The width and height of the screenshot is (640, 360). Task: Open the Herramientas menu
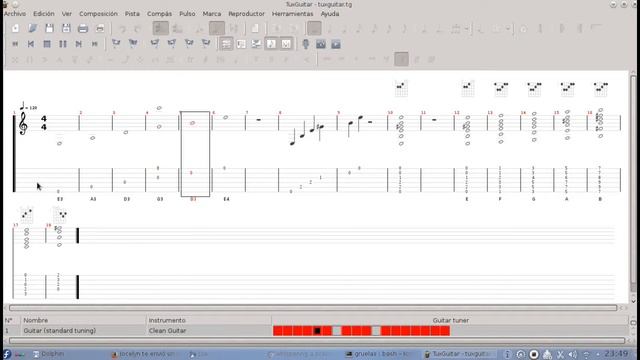coord(292,13)
